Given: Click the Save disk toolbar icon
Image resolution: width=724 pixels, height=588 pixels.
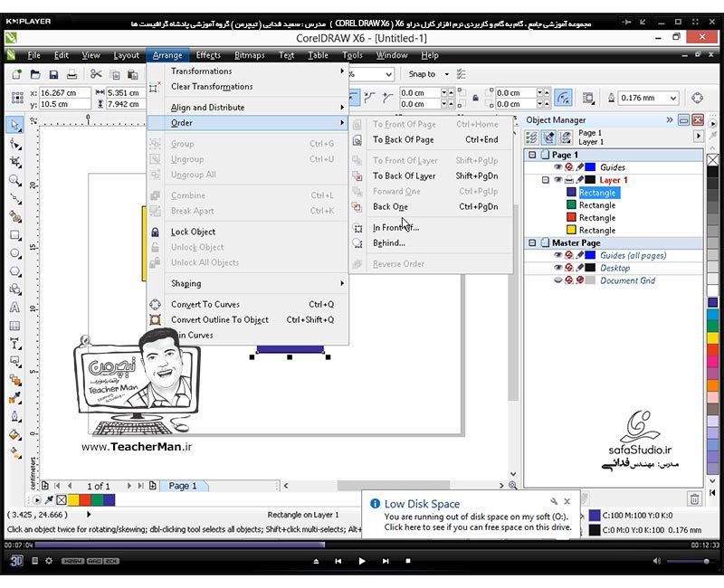Looking at the screenshot, I should [x=53, y=74].
